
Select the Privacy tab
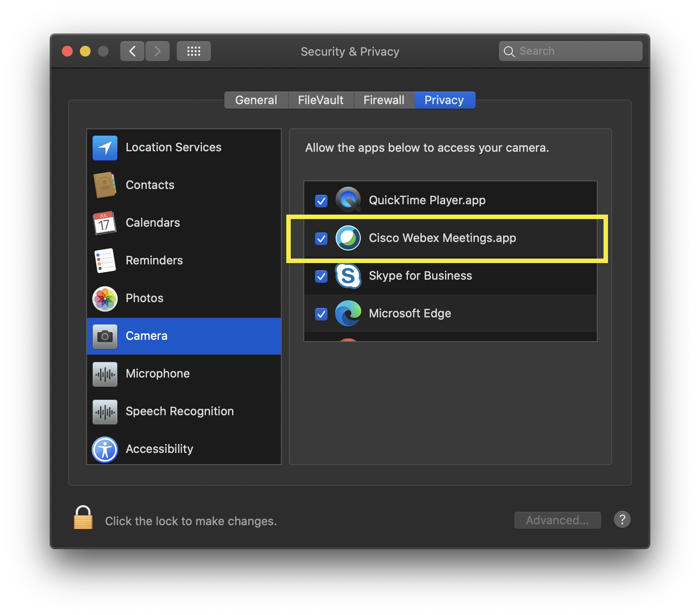(x=445, y=100)
